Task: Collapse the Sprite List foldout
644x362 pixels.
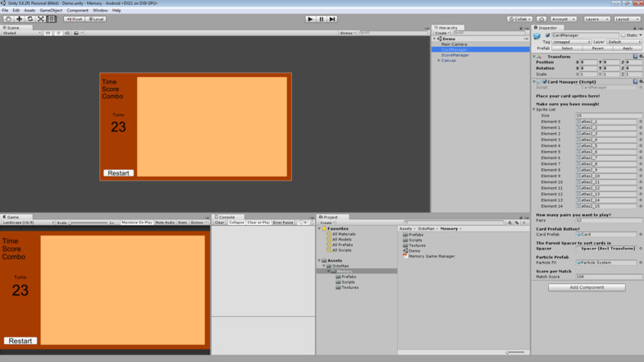Action: click(534, 110)
